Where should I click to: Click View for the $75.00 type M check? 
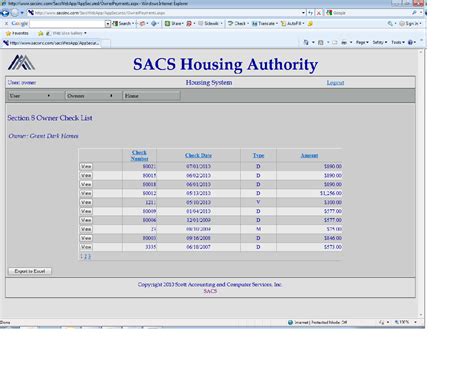tap(86, 229)
